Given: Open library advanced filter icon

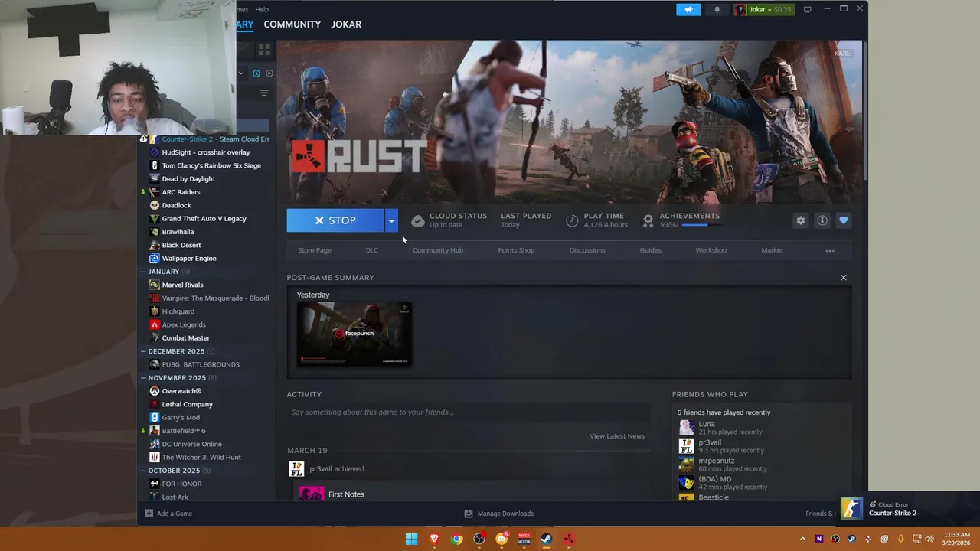Looking at the screenshot, I should (264, 93).
